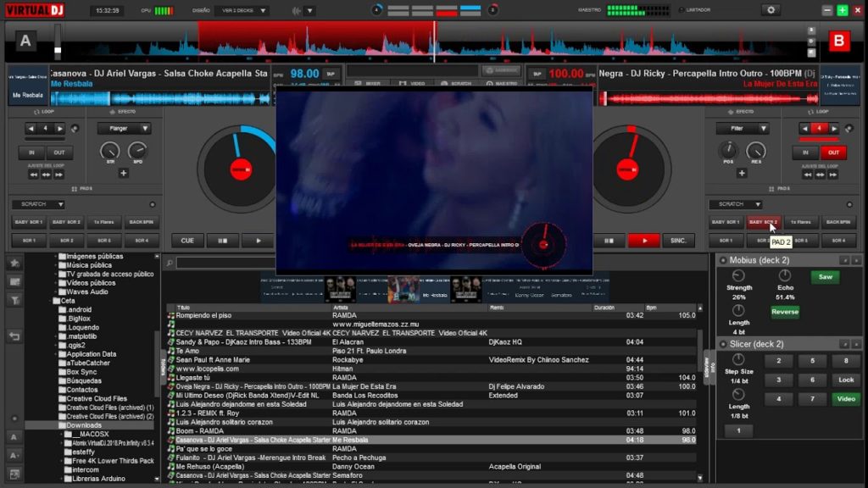This screenshot has width=868, height=488.
Task: Open the waveform options dropdown arrow
Action: [310, 10]
